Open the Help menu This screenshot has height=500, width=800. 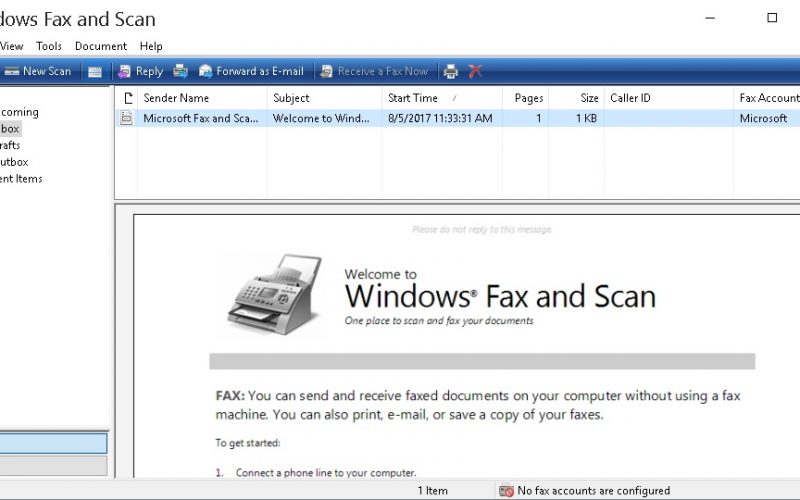[x=151, y=46]
